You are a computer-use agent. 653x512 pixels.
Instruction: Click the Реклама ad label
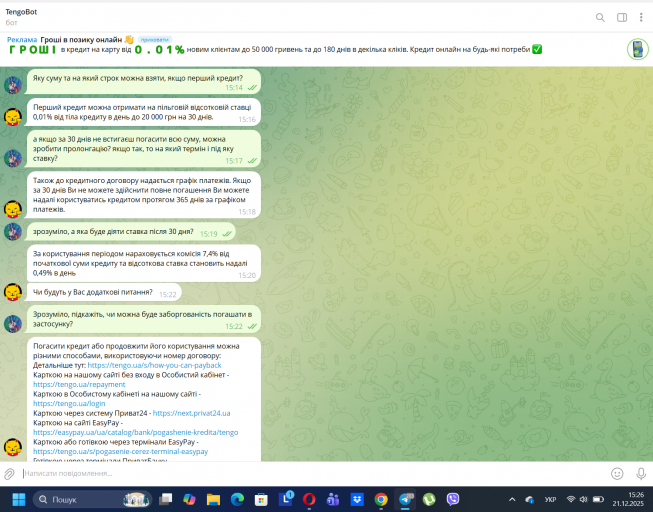point(22,40)
